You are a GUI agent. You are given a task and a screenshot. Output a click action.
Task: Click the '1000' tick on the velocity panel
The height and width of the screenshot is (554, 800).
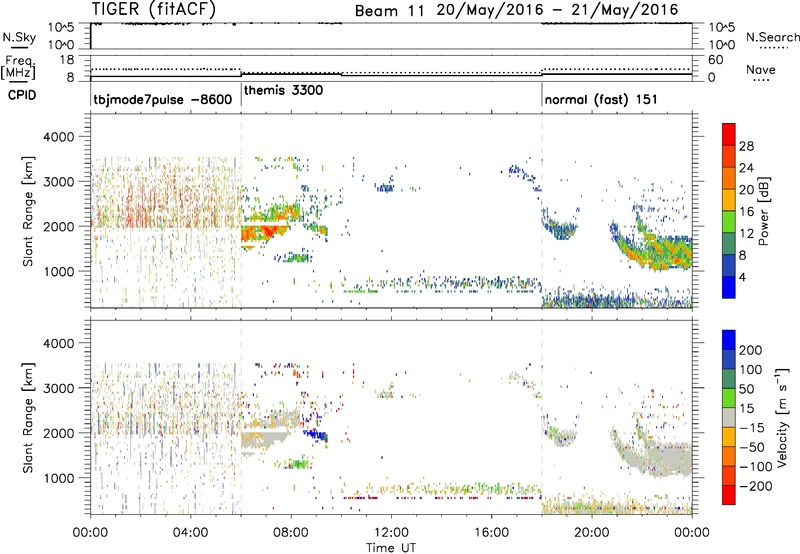tap(59, 478)
